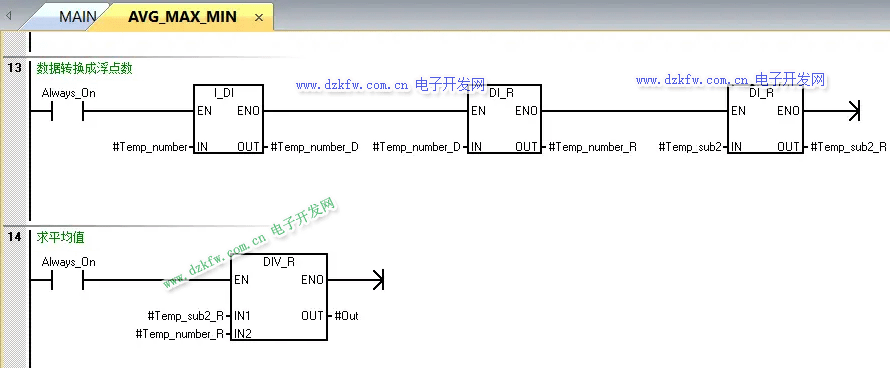This screenshot has height=368, width=890.
Task: Switch to the MAIN tab
Action: pos(78,16)
